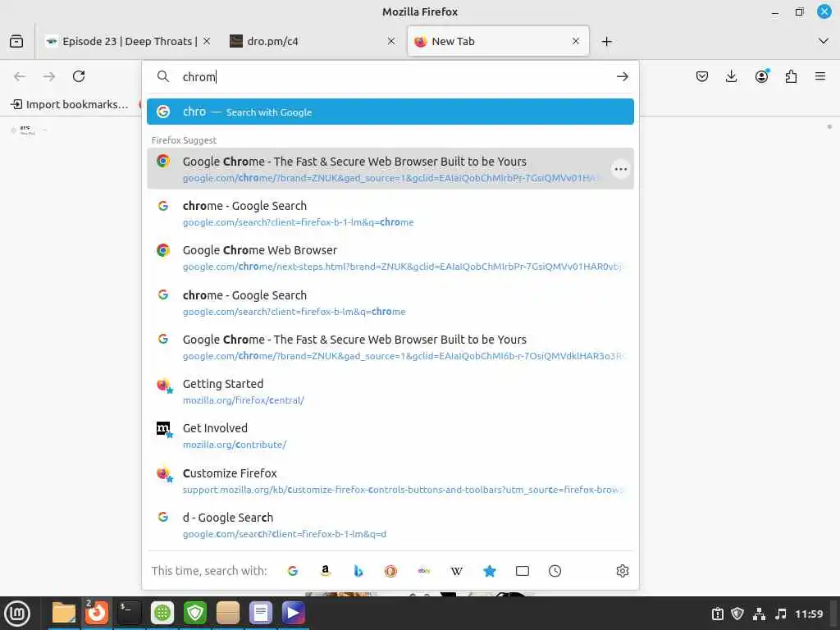Search this time with Wikipedia
The height and width of the screenshot is (630, 840).
[x=456, y=571]
